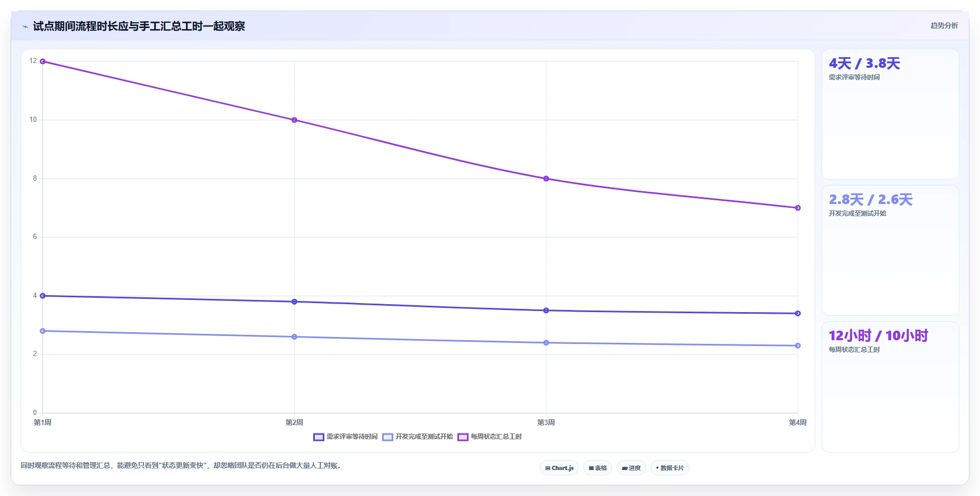Click y-axis tick label 0
The width and height of the screenshot is (980, 496).
coord(35,413)
